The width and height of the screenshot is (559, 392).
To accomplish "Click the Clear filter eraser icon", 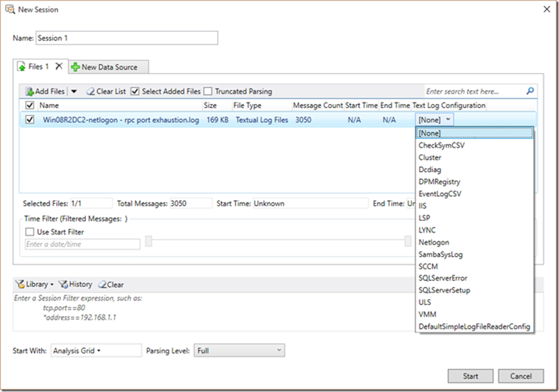I will [102, 284].
